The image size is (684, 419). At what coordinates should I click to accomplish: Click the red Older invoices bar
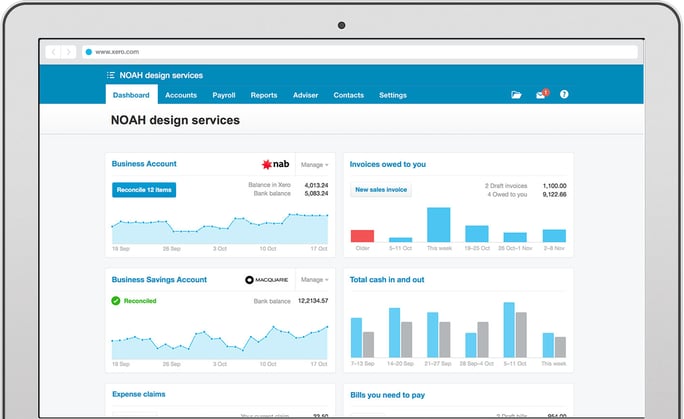[363, 236]
